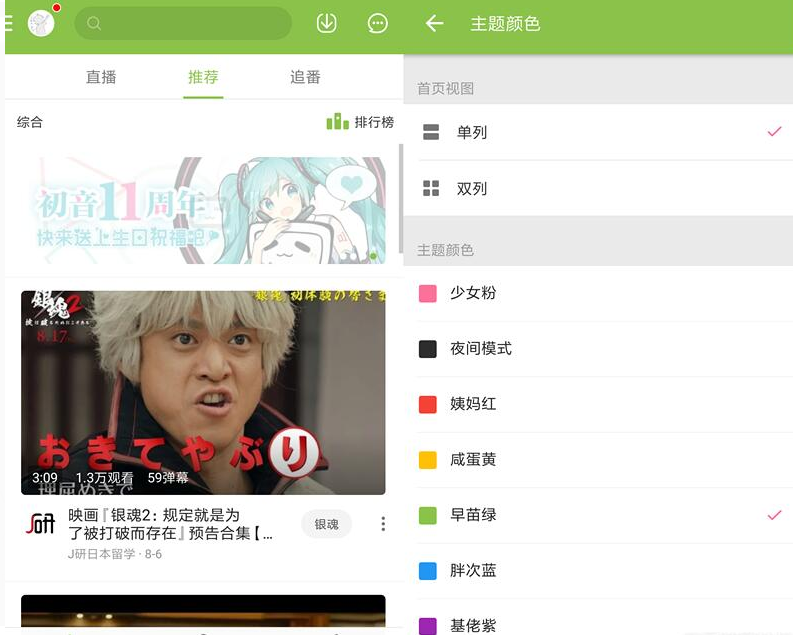Click the checkmark on the 单列 row

point(774,132)
